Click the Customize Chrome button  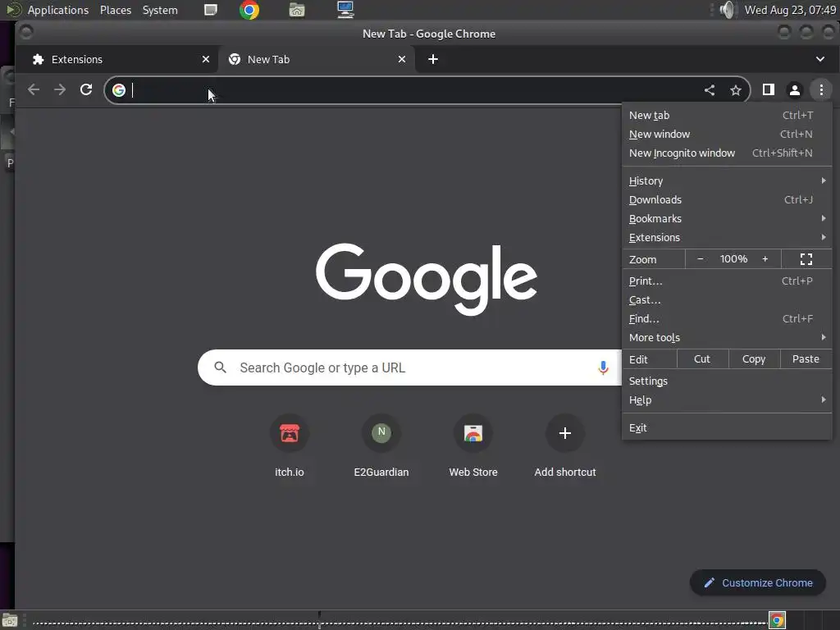click(757, 583)
